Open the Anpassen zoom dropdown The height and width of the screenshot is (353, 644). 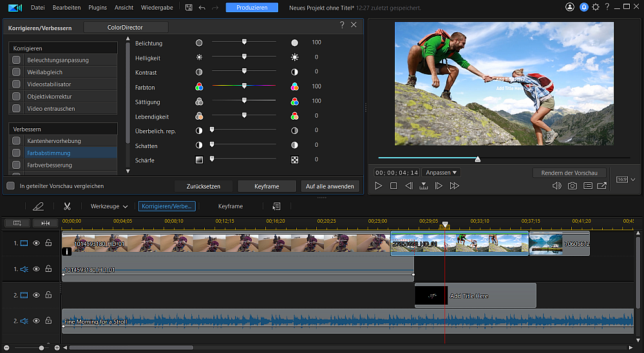coord(442,173)
